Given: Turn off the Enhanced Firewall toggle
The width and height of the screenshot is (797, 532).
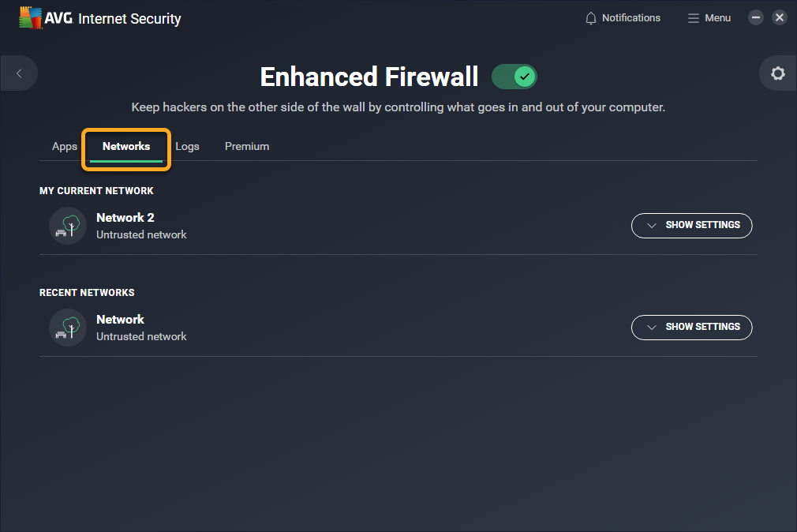Looking at the screenshot, I should pyautogui.click(x=514, y=77).
